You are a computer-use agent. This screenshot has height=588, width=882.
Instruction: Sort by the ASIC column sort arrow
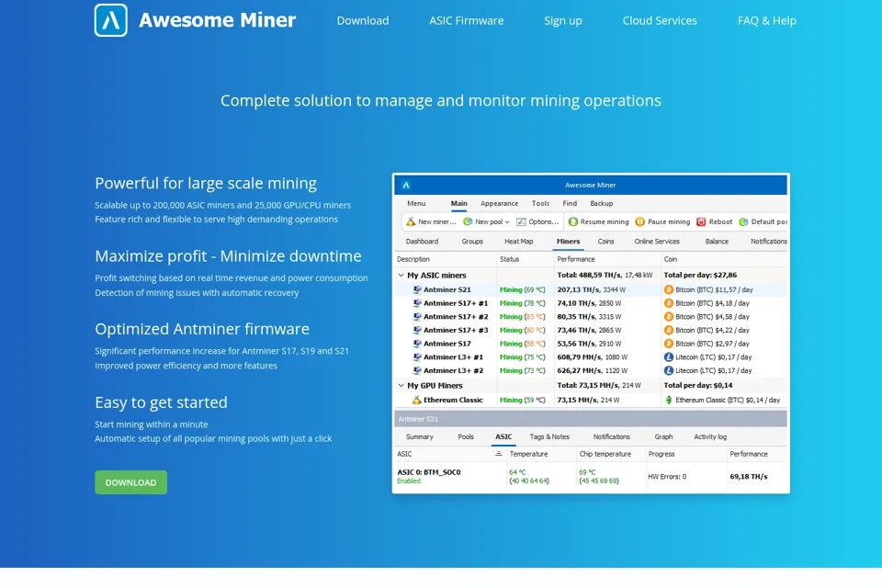[498, 454]
